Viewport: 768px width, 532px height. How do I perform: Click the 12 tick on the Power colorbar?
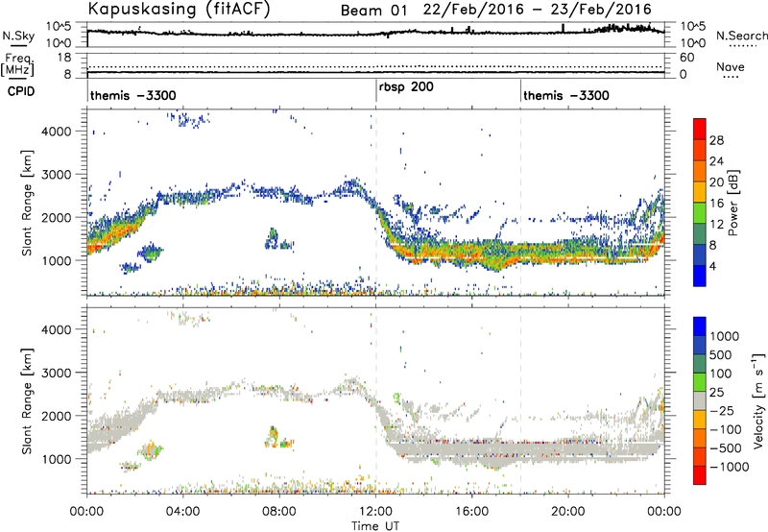click(x=716, y=225)
